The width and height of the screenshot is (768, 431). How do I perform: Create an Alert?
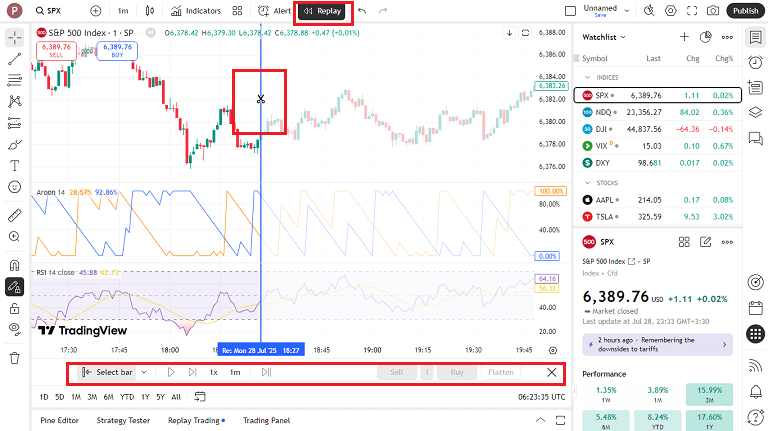(274, 11)
